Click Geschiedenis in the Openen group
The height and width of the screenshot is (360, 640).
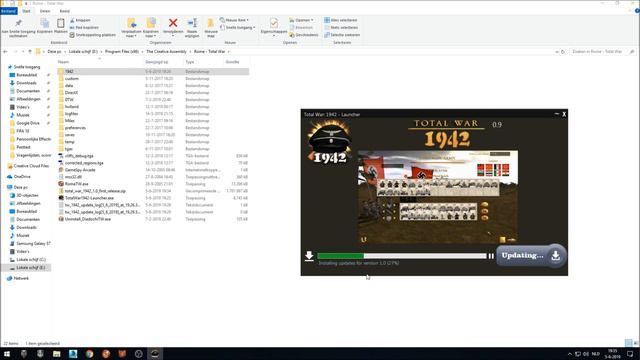click(x=304, y=35)
